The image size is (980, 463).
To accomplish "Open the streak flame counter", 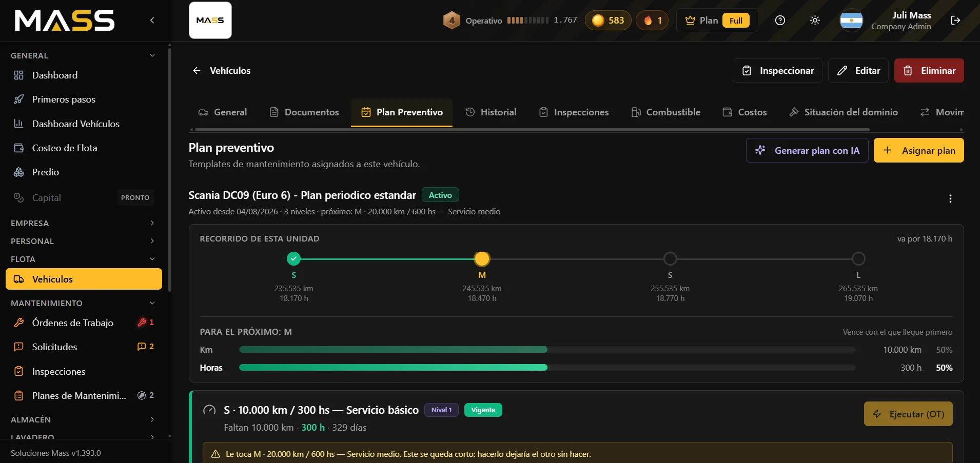I will (652, 21).
